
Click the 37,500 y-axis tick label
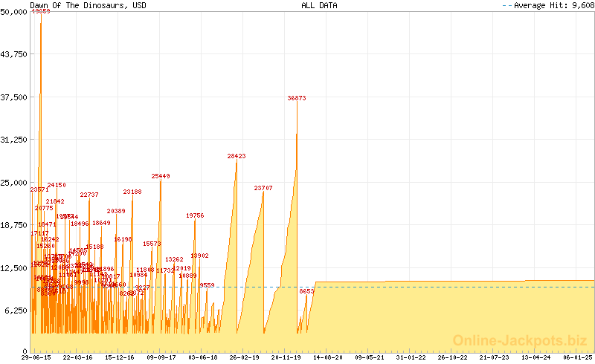(x=14, y=97)
